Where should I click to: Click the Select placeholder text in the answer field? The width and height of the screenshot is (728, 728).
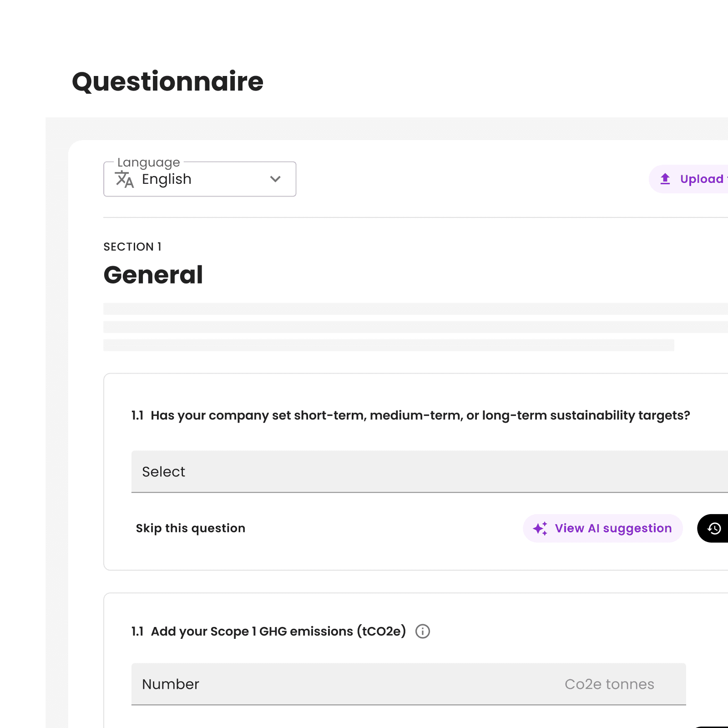(x=163, y=472)
